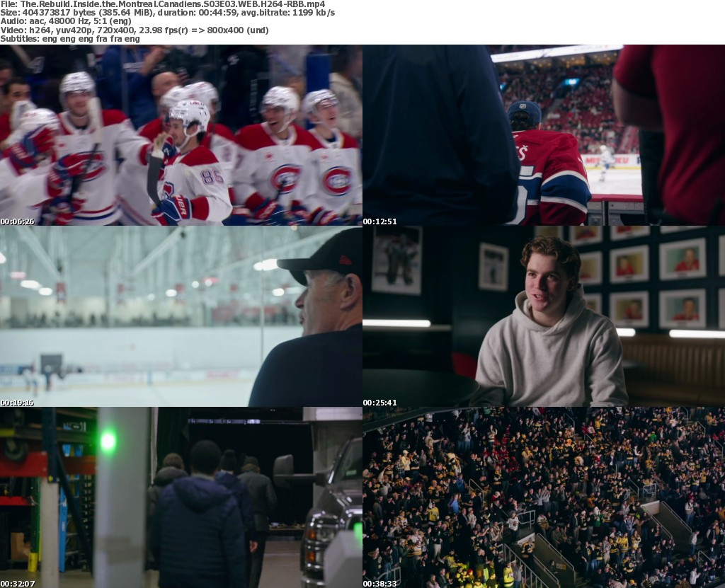This screenshot has height=588, width=725.
Task: Click the thumbnail at timestamp 00:25:41
Action: [544, 316]
